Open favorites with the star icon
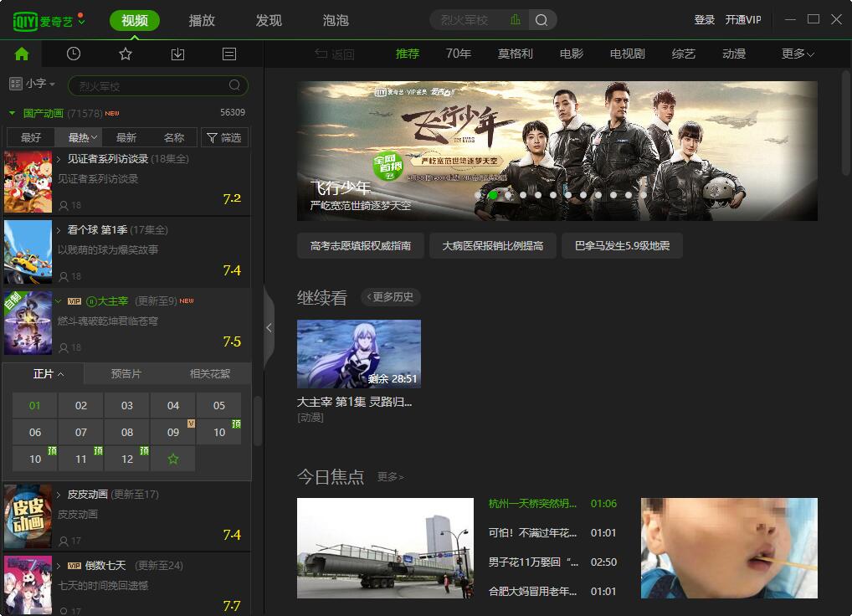 coord(125,53)
